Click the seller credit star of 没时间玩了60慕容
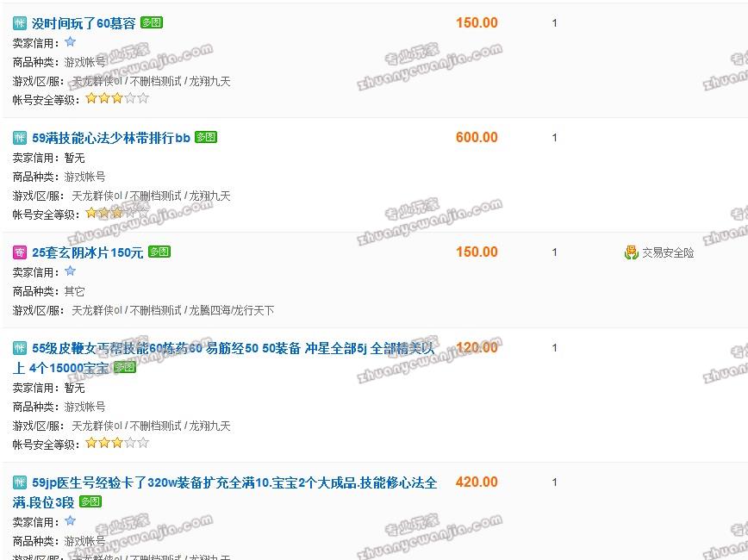This screenshot has height=560, width=748. coord(70,42)
